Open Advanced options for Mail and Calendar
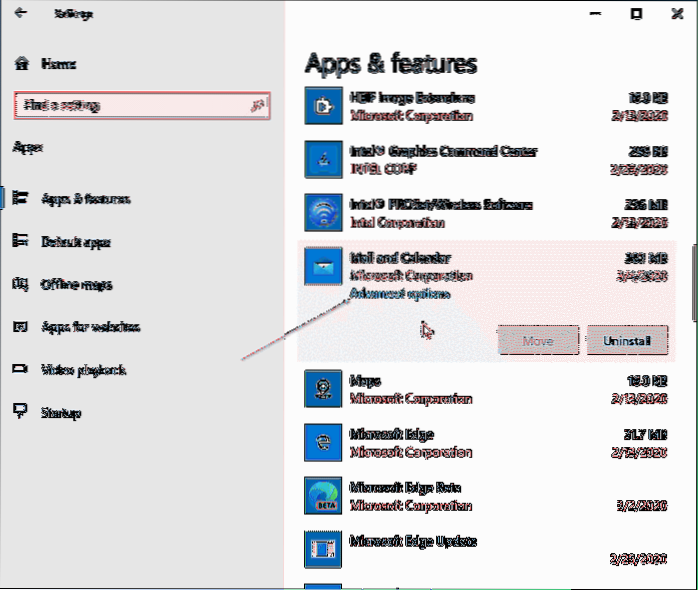 pos(400,294)
